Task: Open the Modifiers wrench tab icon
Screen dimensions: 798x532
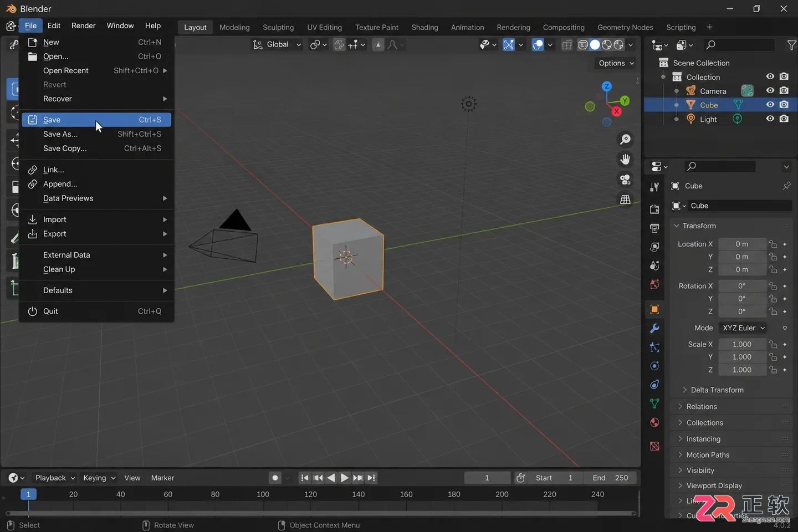Action: [x=654, y=328]
